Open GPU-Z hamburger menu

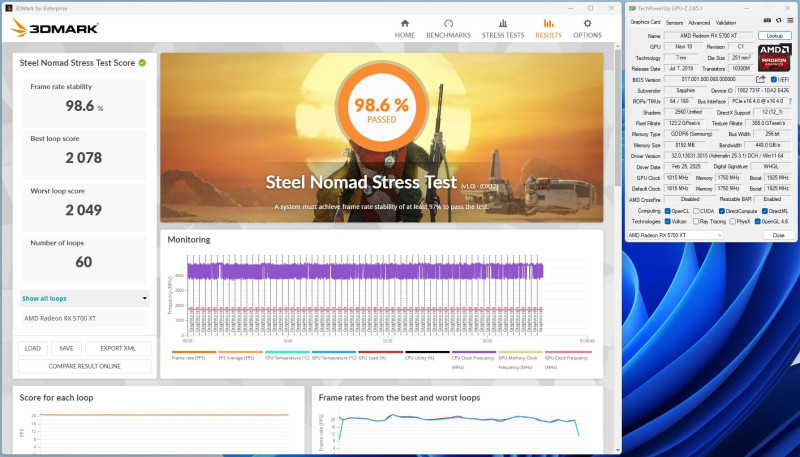pyautogui.click(x=790, y=21)
